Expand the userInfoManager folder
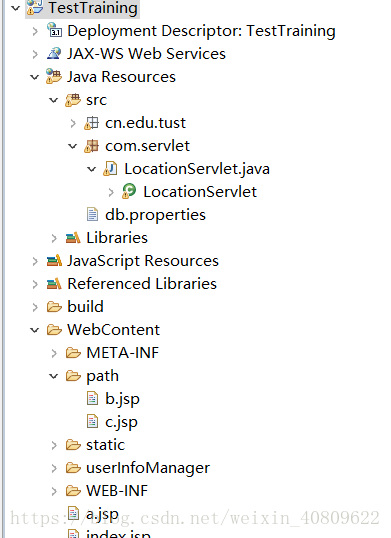Image resolution: width=391 pixels, height=538 pixels. 54,468
